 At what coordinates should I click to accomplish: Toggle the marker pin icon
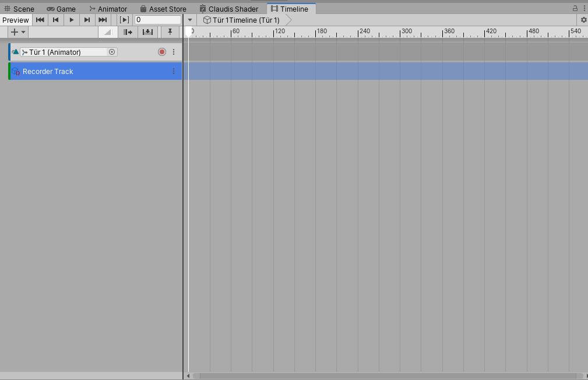point(170,32)
